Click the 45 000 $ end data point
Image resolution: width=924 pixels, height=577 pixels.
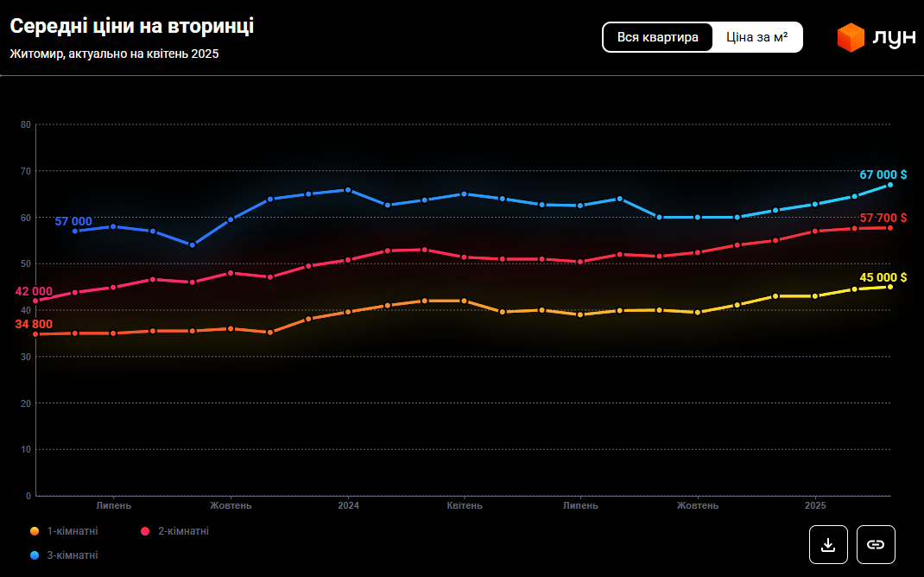889,287
